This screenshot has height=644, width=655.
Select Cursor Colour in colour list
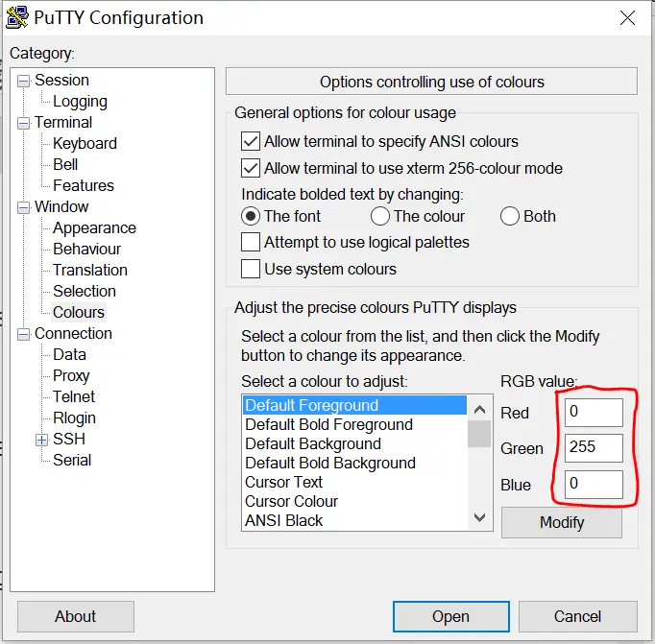click(354, 501)
